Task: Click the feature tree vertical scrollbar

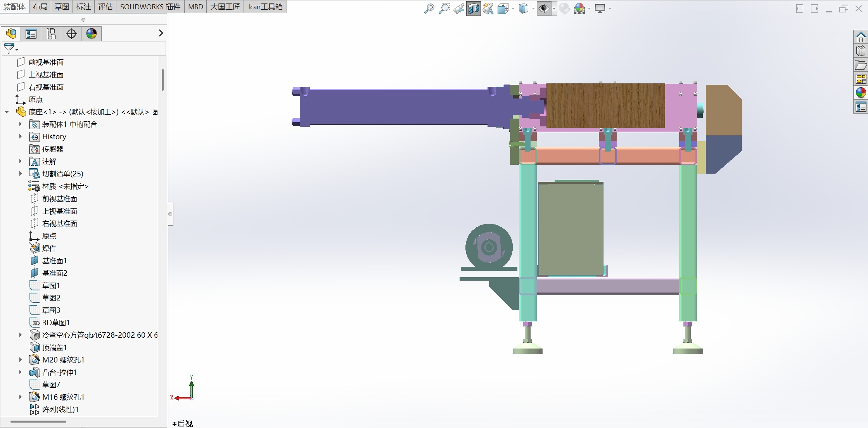Action: [163, 79]
